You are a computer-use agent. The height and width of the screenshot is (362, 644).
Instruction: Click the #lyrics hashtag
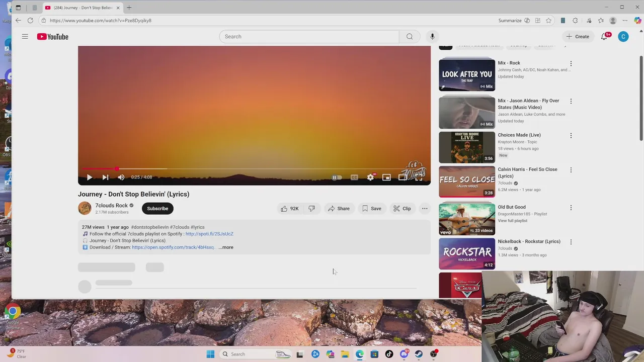coord(198,227)
